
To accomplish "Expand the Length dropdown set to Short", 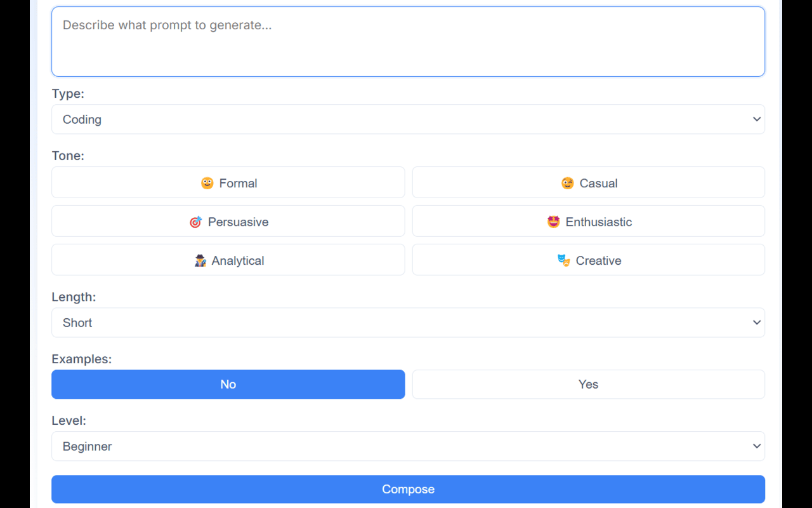I will (408, 322).
